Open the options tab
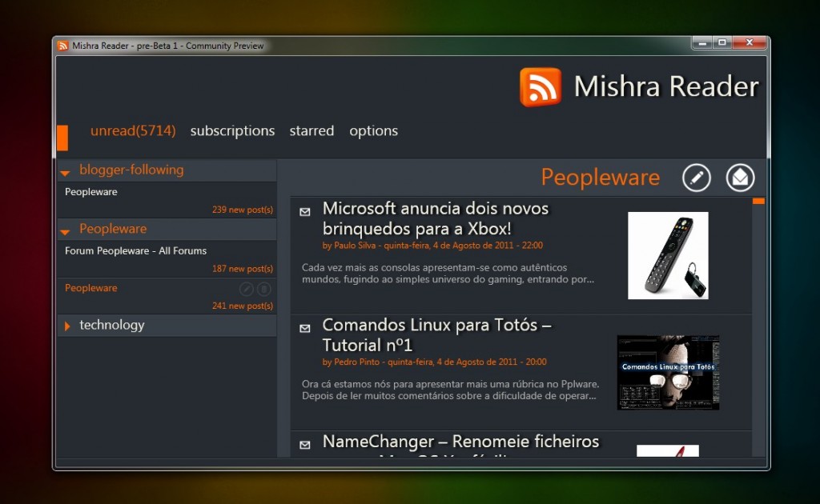The height and width of the screenshot is (504, 820). coord(373,130)
